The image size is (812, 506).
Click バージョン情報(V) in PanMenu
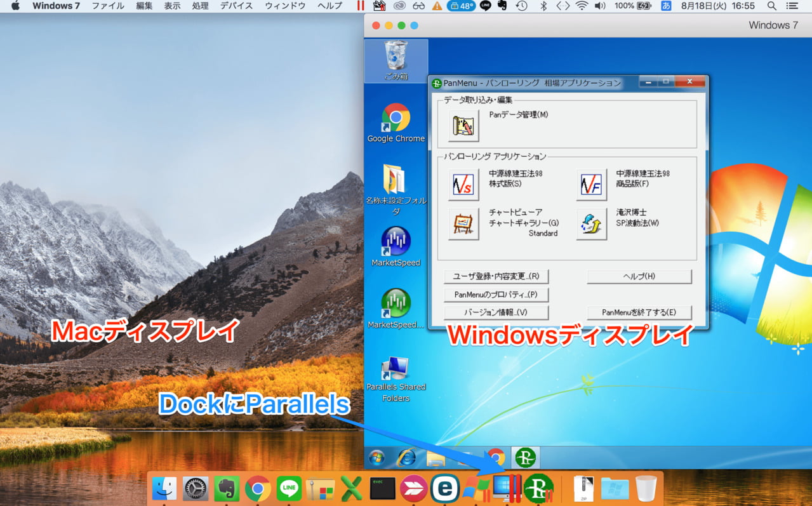coord(496,312)
